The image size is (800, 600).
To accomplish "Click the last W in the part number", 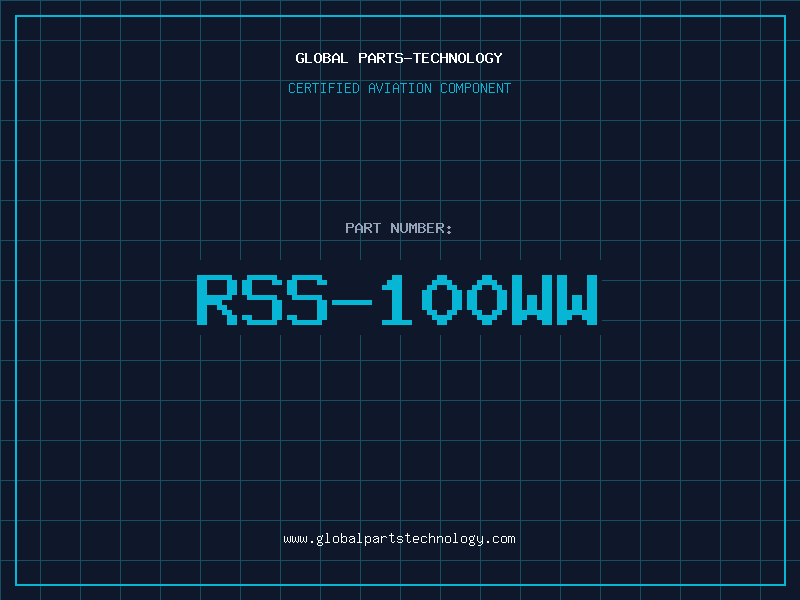I will 578,300.
